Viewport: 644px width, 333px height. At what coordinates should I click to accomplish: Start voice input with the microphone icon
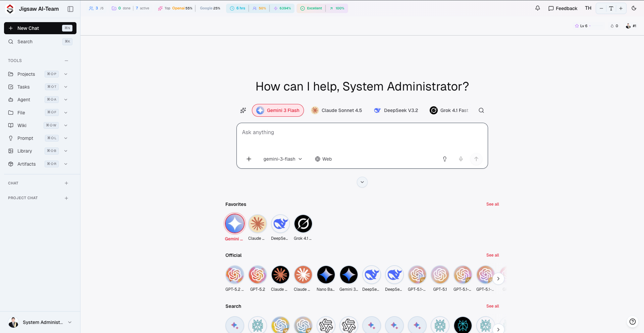461,159
